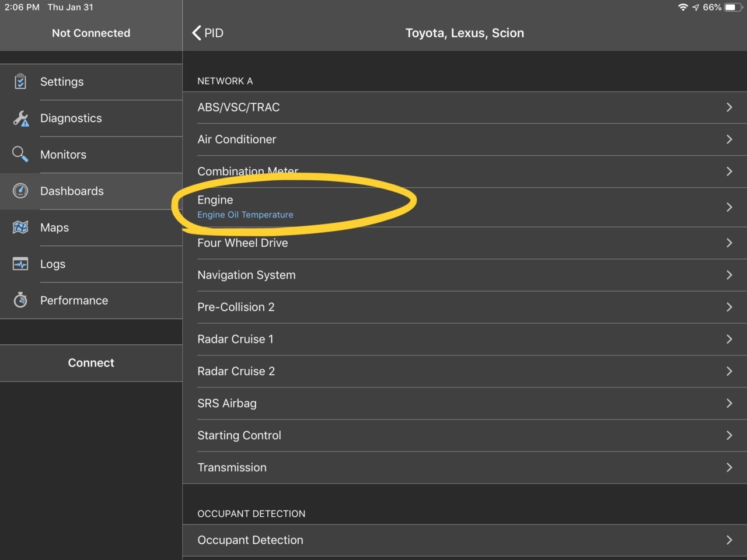Select the Pre-Collision 2 entry
The width and height of the screenshot is (747, 560).
click(465, 307)
